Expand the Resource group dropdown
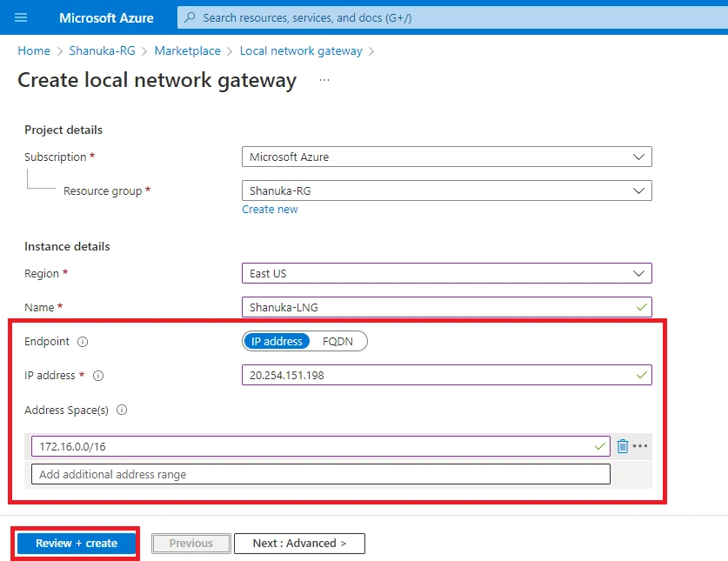Viewport: 728px width, 561px height. (x=447, y=190)
